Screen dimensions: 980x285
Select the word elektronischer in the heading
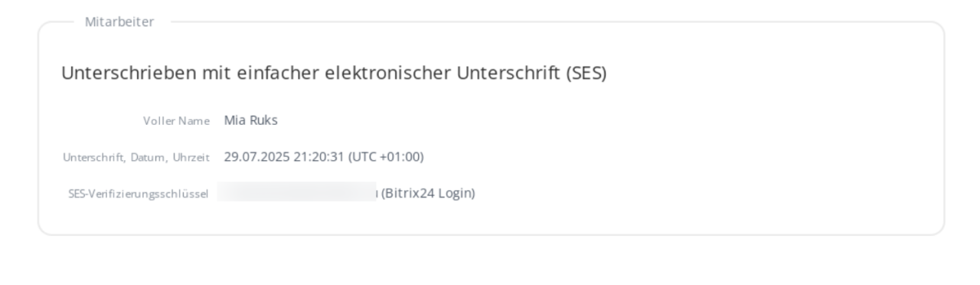pyautogui.click(x=389, y=74)
